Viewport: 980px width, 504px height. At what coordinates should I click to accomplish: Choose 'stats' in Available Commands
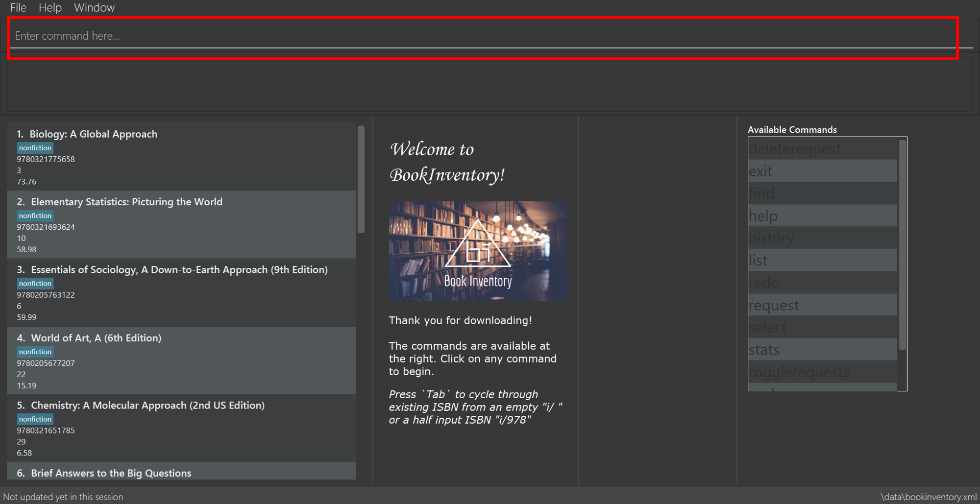(x=823, y=350)
